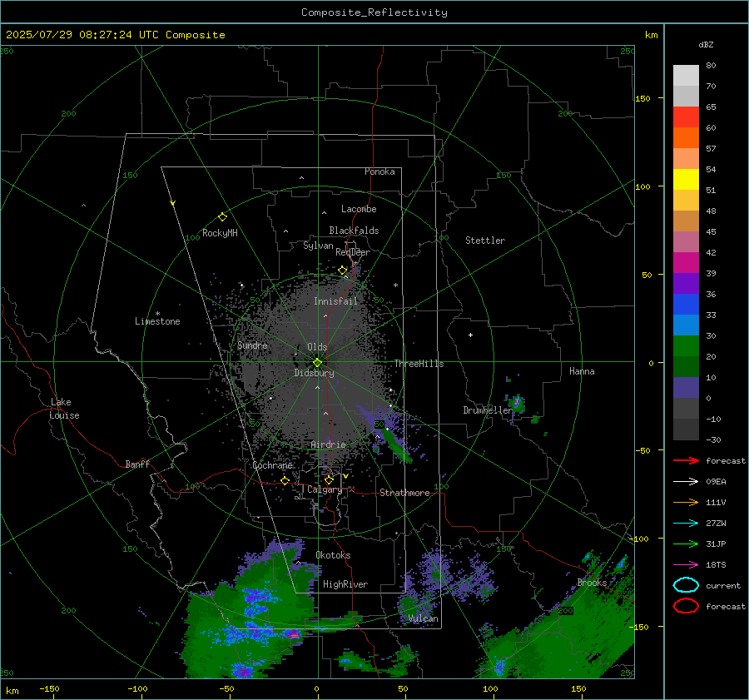Click the ThreeHills town label

419,364
